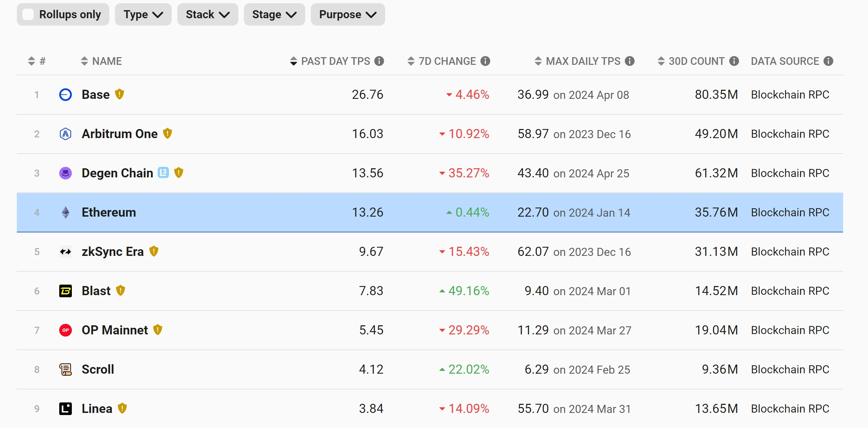Viewport: 868px width, 428px height.
Task: Expand the Stack dropdown filter
Action: [x=209, y=14]
